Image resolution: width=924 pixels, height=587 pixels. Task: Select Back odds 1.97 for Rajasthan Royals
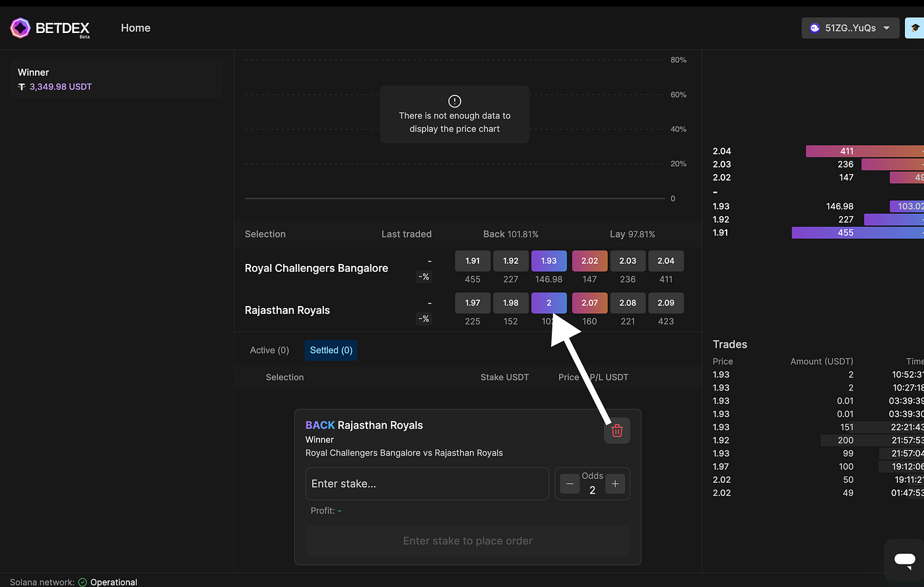(x=472, y=303)
